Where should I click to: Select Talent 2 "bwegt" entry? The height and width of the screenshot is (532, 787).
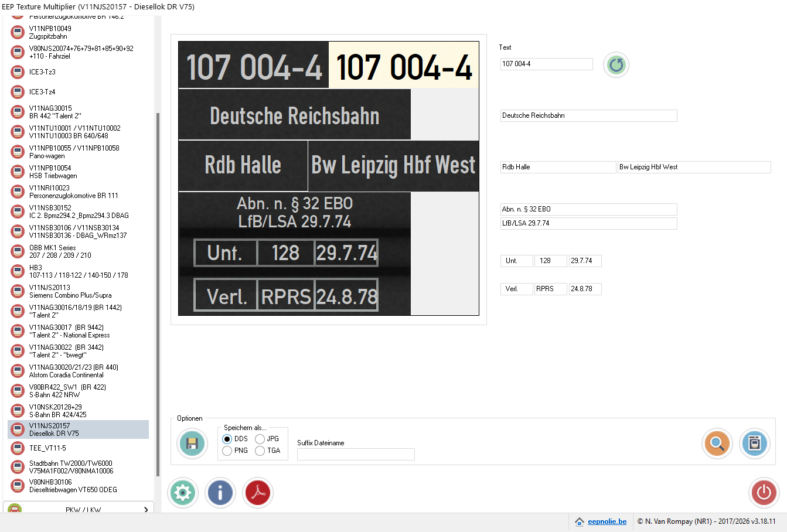78,351
